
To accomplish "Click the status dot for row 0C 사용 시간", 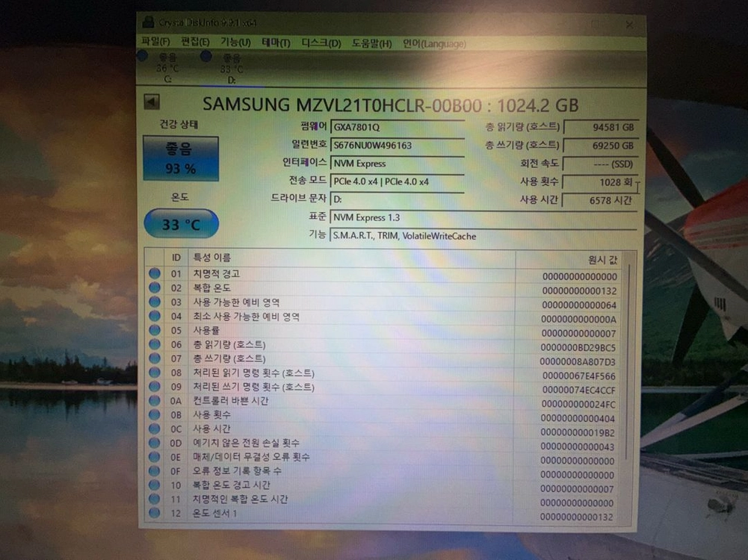I will coord(155,429).
